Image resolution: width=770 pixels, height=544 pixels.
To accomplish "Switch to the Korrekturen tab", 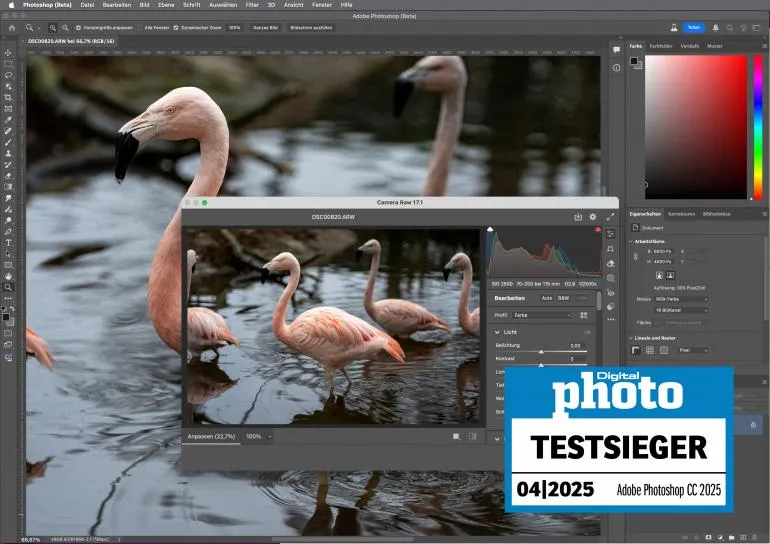I will [x=682, y=214].
